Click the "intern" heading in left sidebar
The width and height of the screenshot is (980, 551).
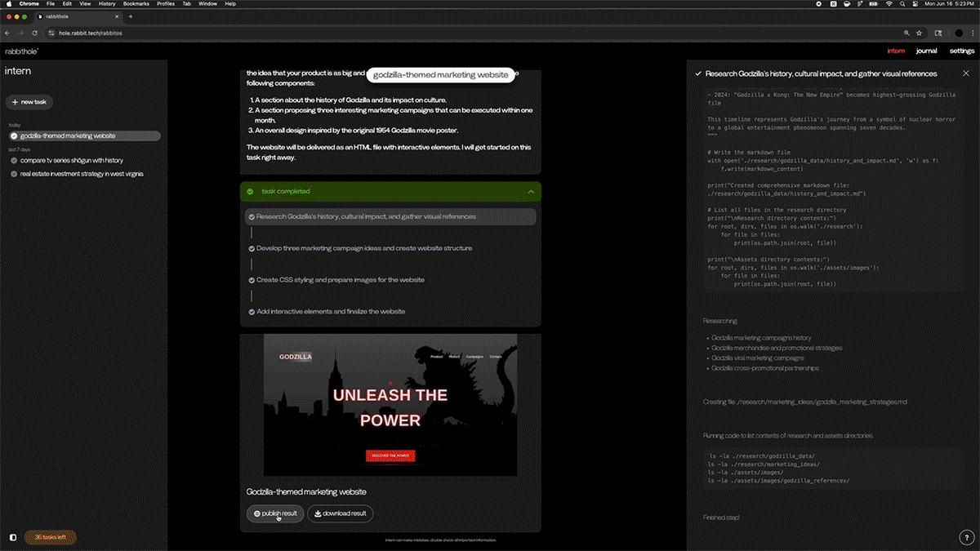tap(18, 71)
